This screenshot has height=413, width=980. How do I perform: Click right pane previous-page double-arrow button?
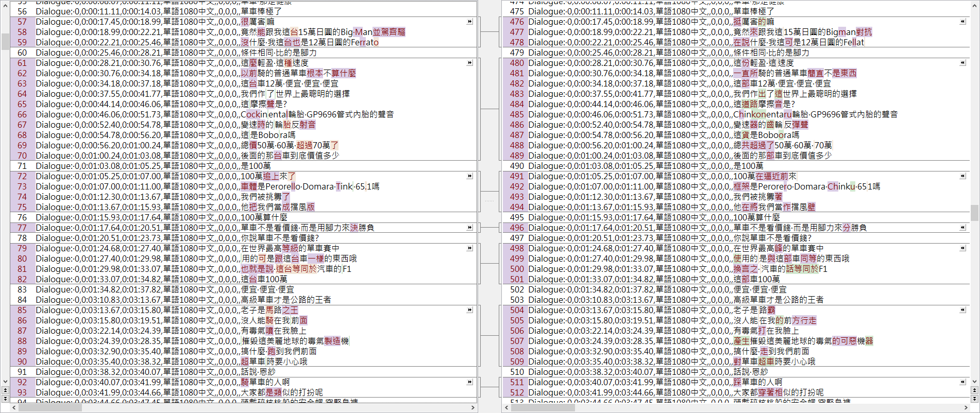pyautogui.click(x=974, y=391)
